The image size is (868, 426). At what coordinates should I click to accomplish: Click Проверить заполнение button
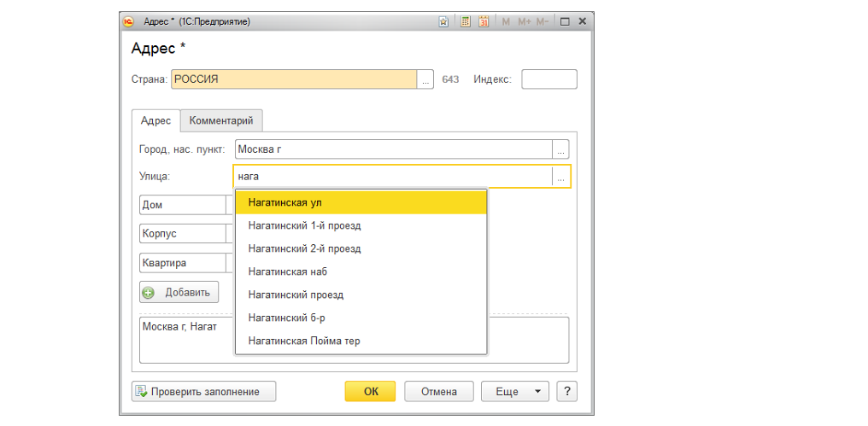point(204,392)
